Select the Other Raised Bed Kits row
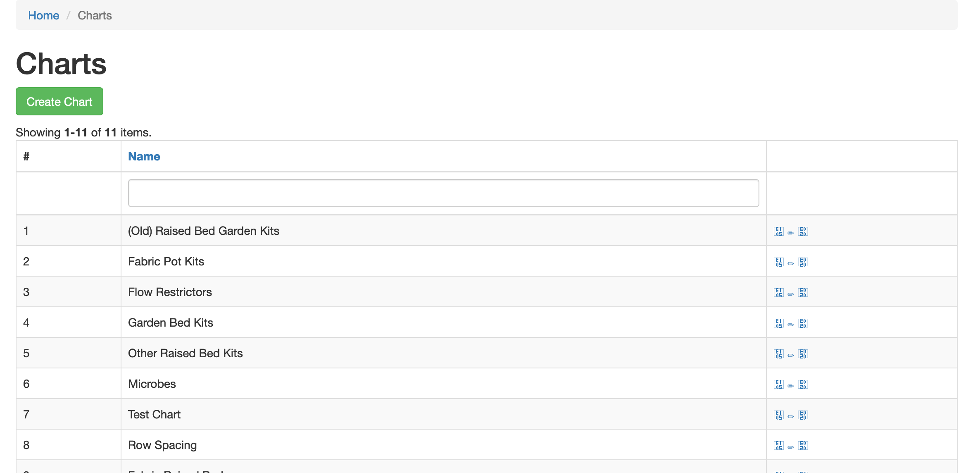This screenshot has width=980, height=473. coord(185,353)
